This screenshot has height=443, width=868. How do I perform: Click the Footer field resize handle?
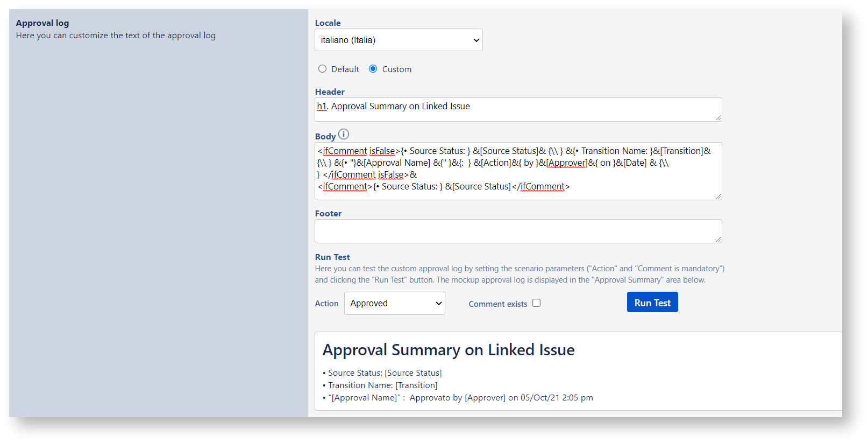point(718,240)
